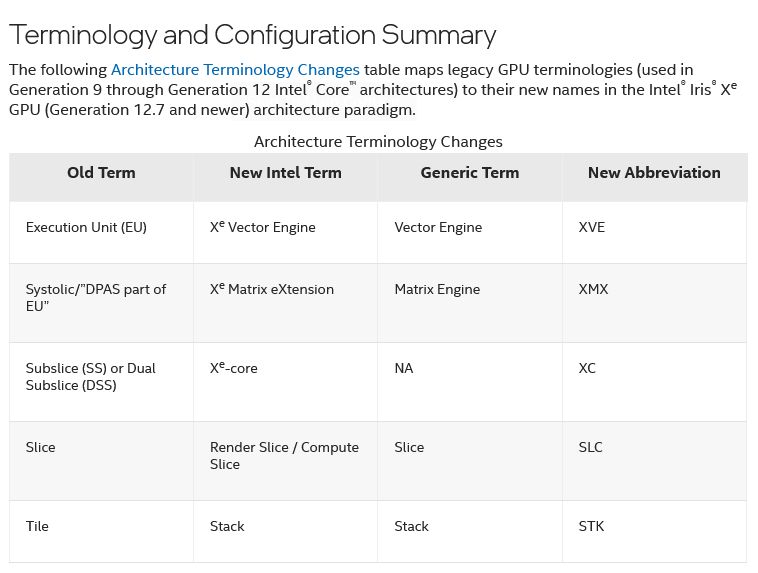
Task: Select the Render Slice / Compute Slice cell
Action: (x=284, y=456)
